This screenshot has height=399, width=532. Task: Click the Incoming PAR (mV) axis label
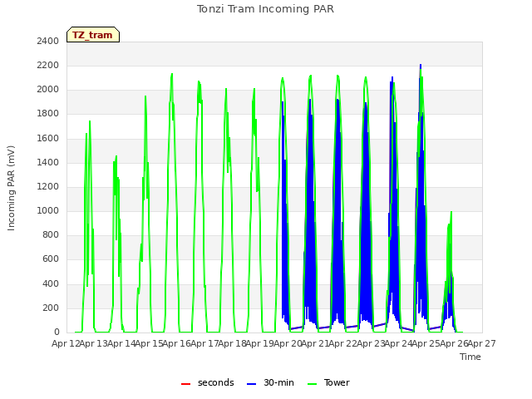pos(11,189)
